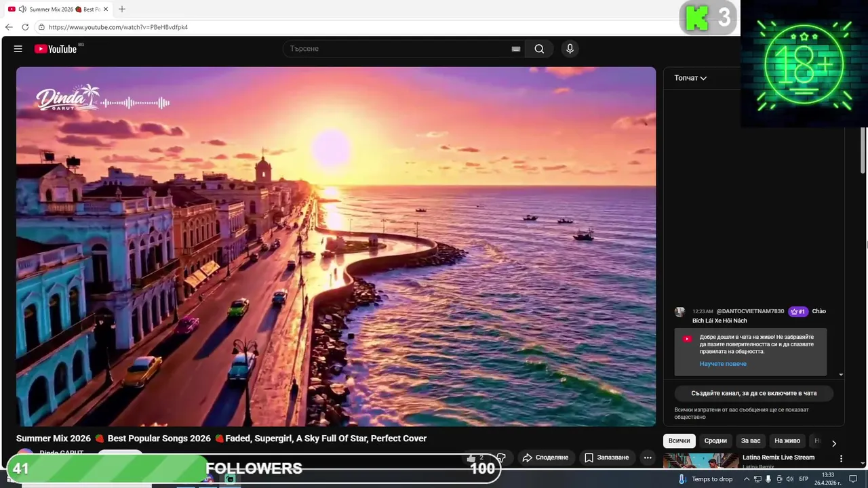
Task: Open Windows notification center icon
Action: coord(854,479)
